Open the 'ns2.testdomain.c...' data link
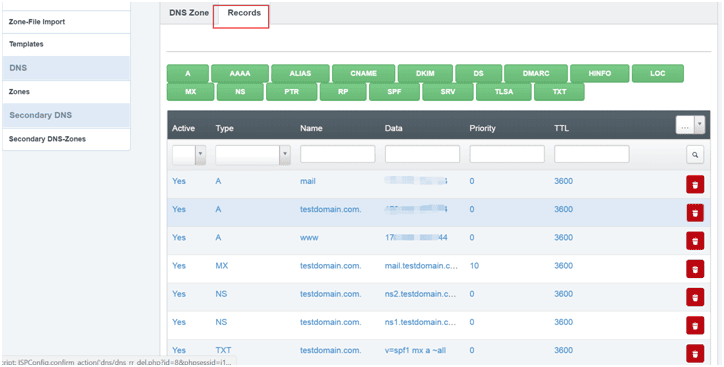The image size is (724, 367). [421, 294]
